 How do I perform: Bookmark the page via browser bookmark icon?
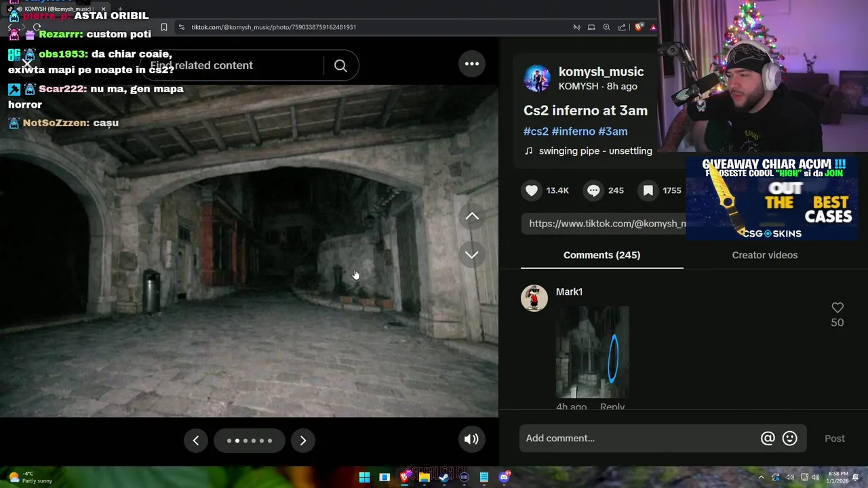(x=164, y=27)
